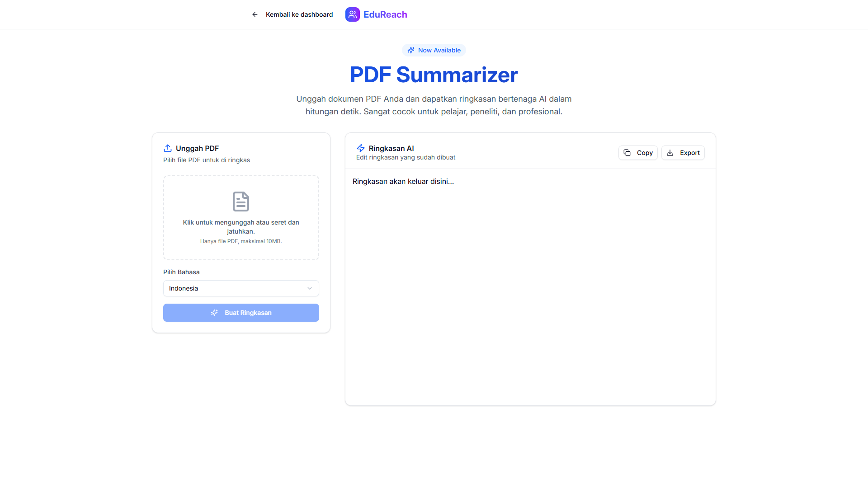The image size is (868, 488).
Task: Click the back arrow icon
Action: click(255, 14)
